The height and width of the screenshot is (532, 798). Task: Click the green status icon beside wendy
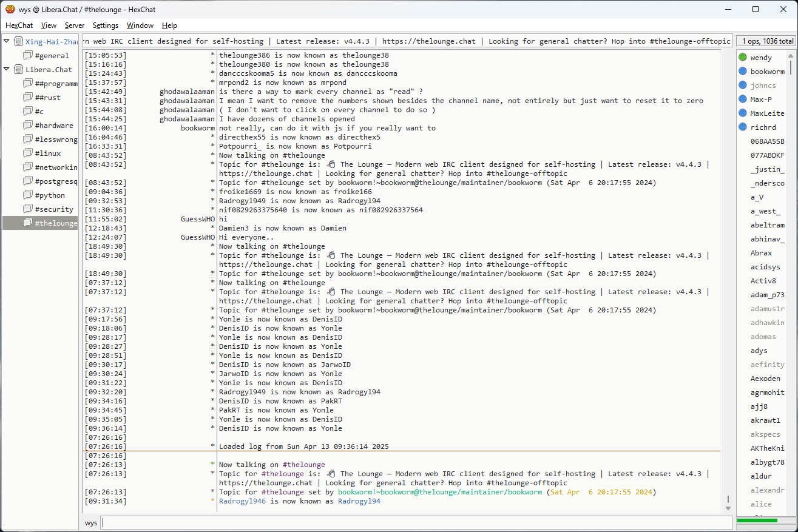pos(743,58)
